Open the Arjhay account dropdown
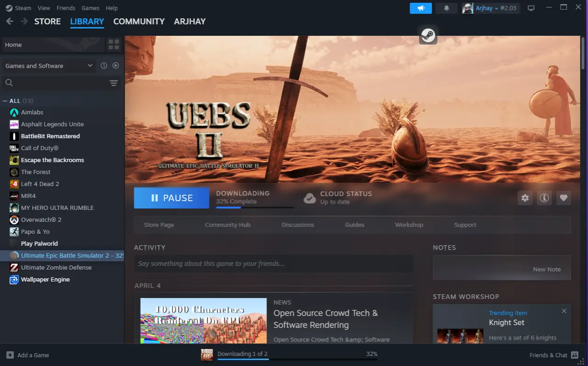588x366 pixels. [x=486, y=8]
